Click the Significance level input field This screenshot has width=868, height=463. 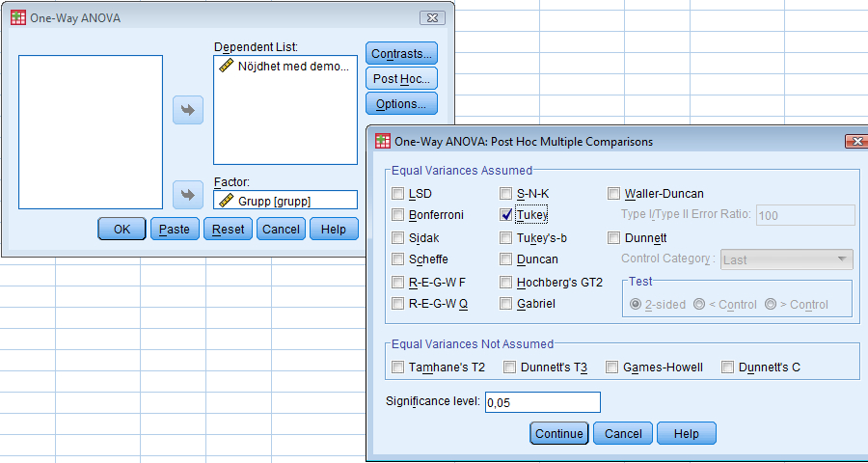click(542, 402)
